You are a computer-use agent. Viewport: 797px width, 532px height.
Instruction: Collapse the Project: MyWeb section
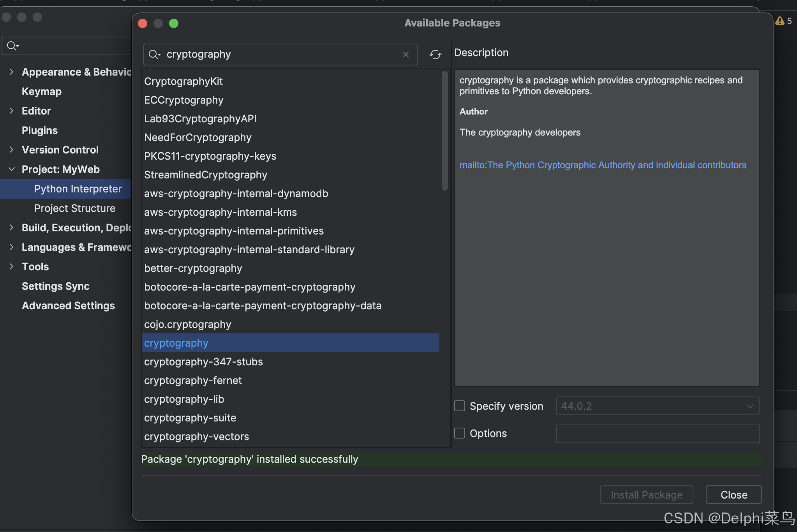(x=12, y=169)
